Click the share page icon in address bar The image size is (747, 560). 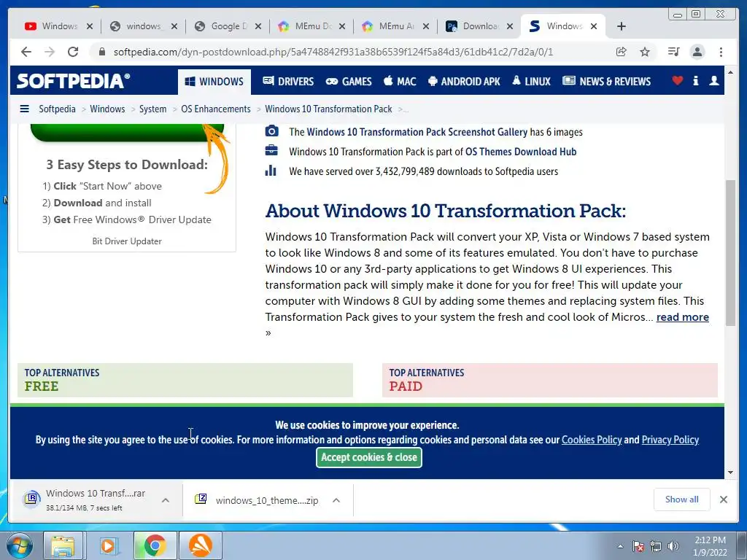pos(622,52)
